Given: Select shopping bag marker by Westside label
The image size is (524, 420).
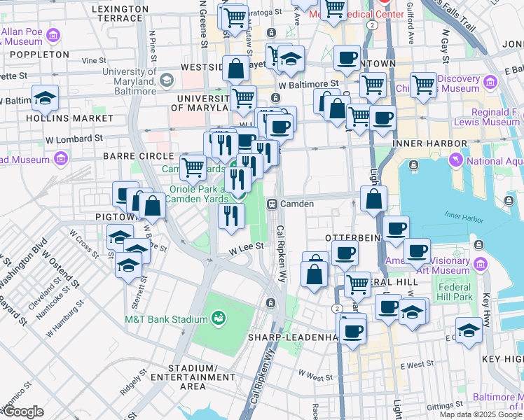Looking at the screenshot, I should pos(236,69).
